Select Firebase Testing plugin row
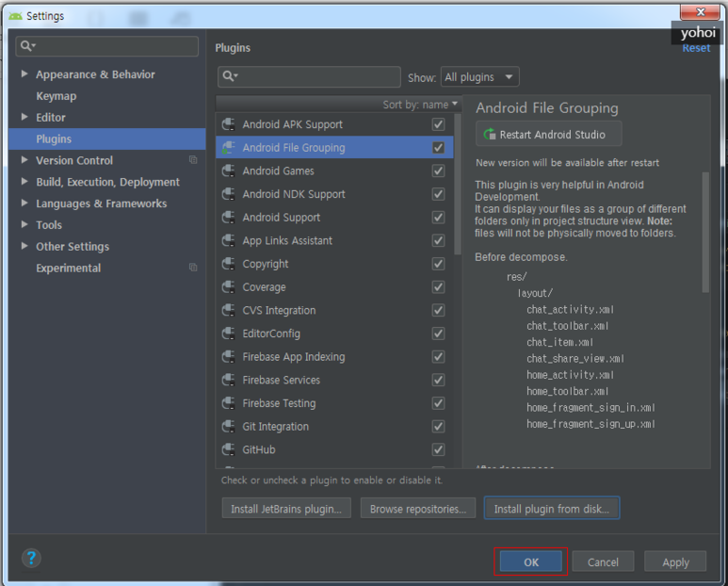Screen dimensions: 728x586 (x=334, y=403)
